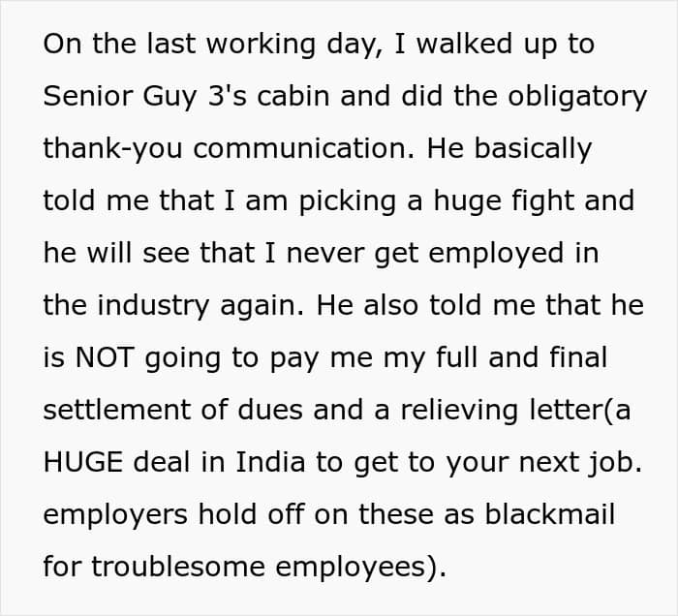
Task: Click the hyphenated word "thank-you"
Action: pos(112,149)
